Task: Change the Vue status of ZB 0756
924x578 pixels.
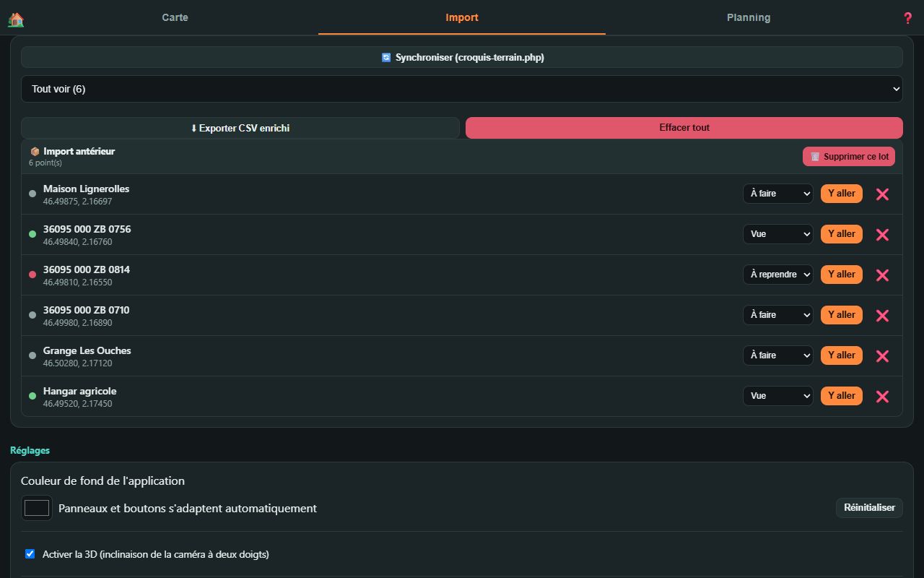Action: point(778,234)
